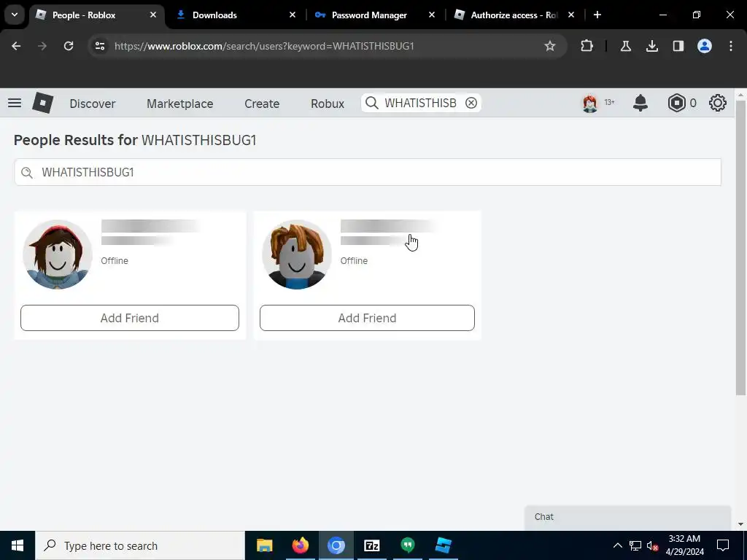
Task: Open the tab search dropdown arrow
Action: [15, 15]
